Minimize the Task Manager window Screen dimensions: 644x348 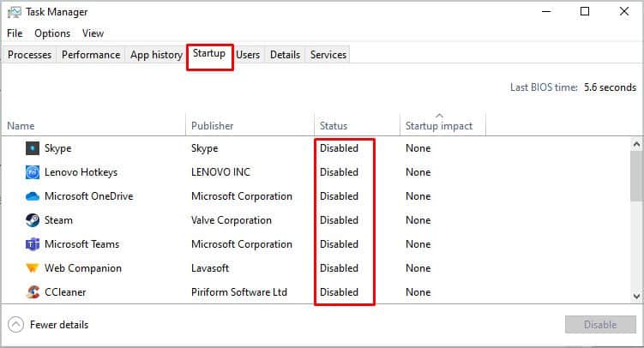(546, 11)
